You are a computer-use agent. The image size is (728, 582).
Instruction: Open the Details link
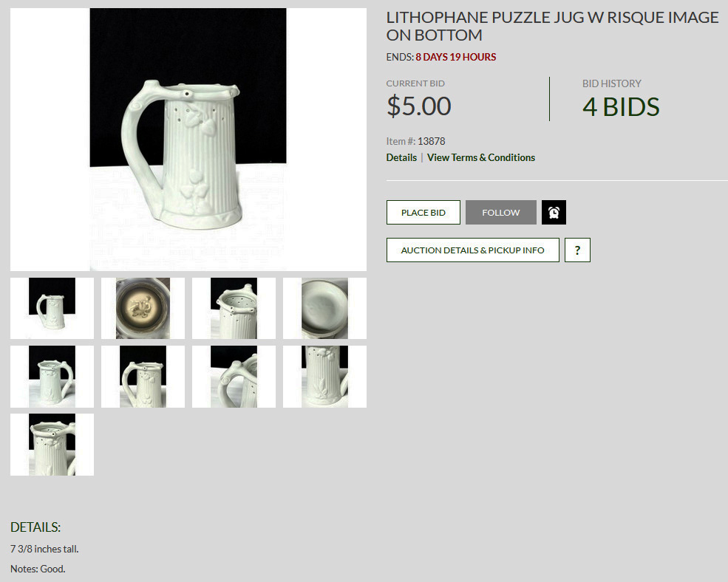coord(401,157)
